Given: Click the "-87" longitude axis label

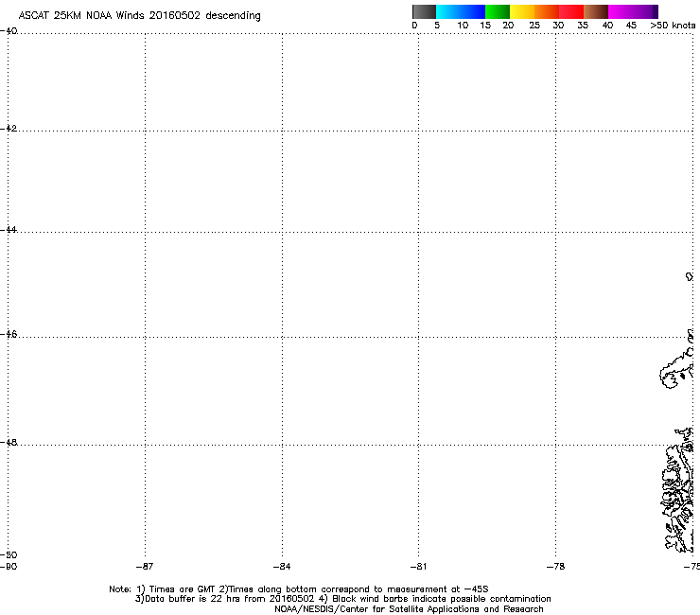Looking at the screenshot, I should [145, 567].
